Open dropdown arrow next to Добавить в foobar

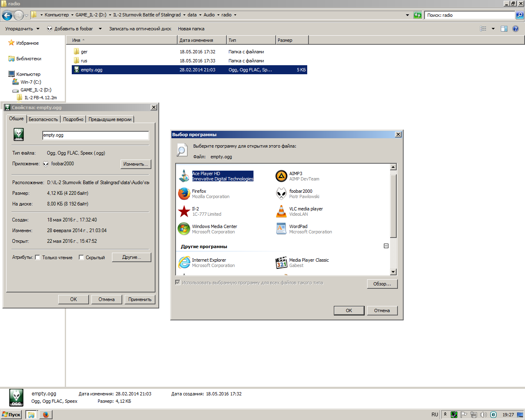coord(100,29)
